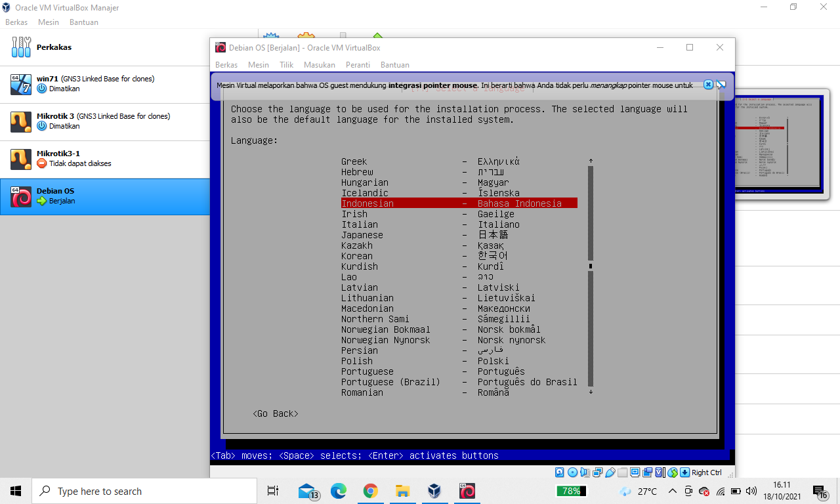840x504 pixels.
Task: Choose Indonesian language row
Action: [459, 203]
